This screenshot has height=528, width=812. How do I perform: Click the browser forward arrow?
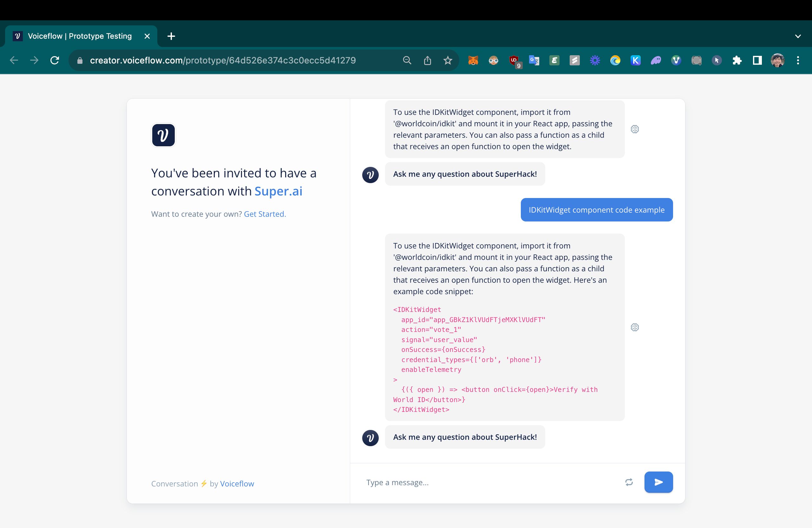click(x=34, y=60)
